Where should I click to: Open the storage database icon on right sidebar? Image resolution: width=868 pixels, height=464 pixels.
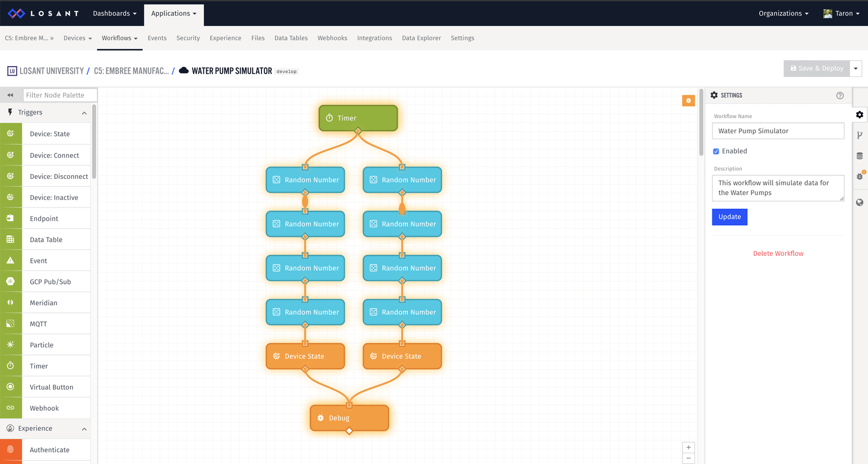pyautogui.click(x=860, y=156)
